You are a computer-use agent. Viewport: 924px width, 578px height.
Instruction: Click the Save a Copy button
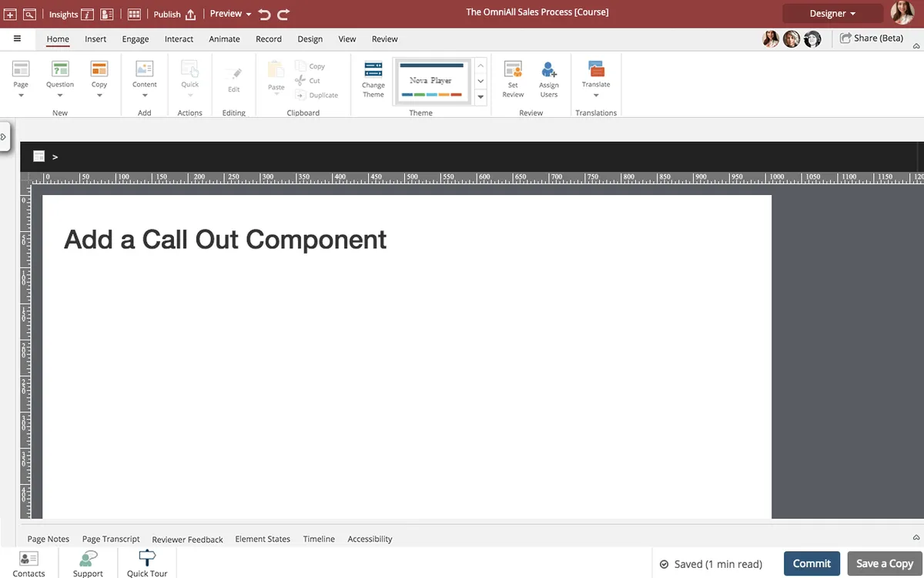885,563
